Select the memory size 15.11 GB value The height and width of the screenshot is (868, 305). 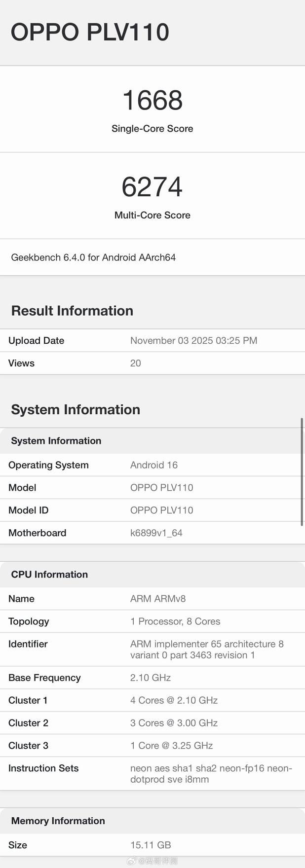[x=151, y=845]
